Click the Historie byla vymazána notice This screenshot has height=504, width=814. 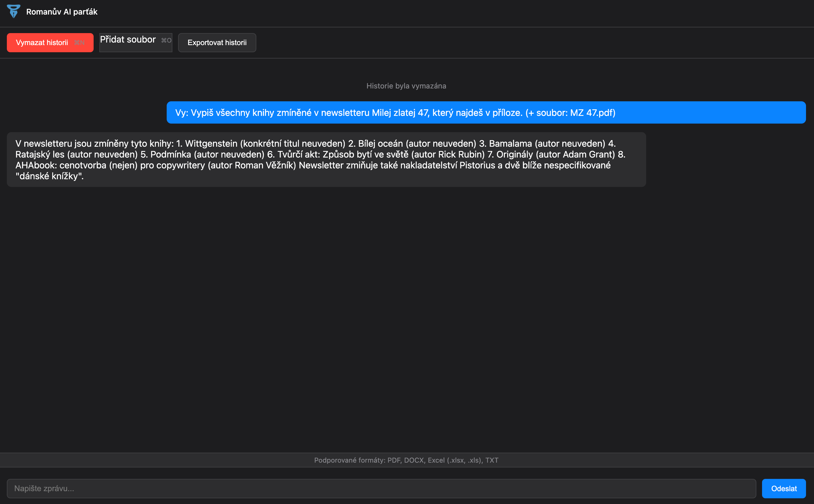click(406, 86)
